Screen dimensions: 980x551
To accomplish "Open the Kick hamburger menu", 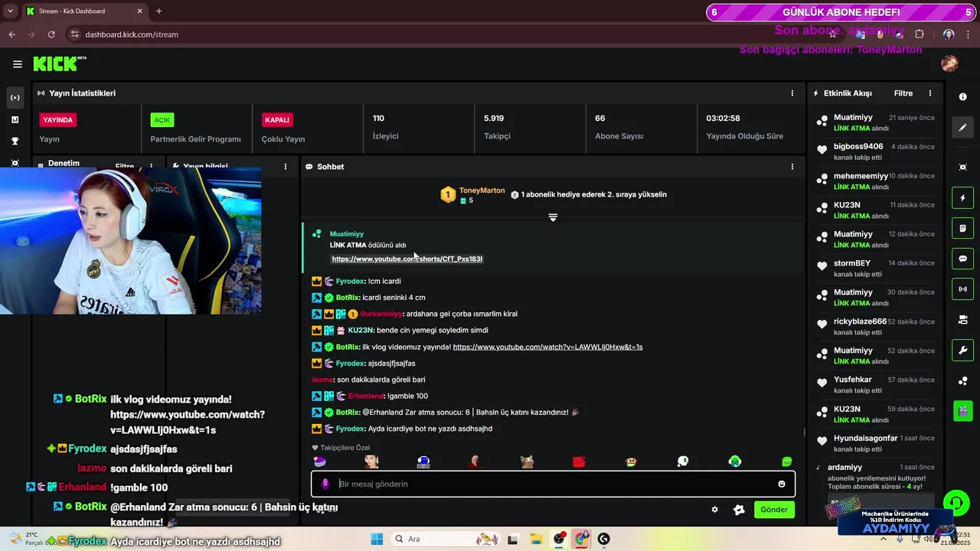I will (x=18, y=64).
